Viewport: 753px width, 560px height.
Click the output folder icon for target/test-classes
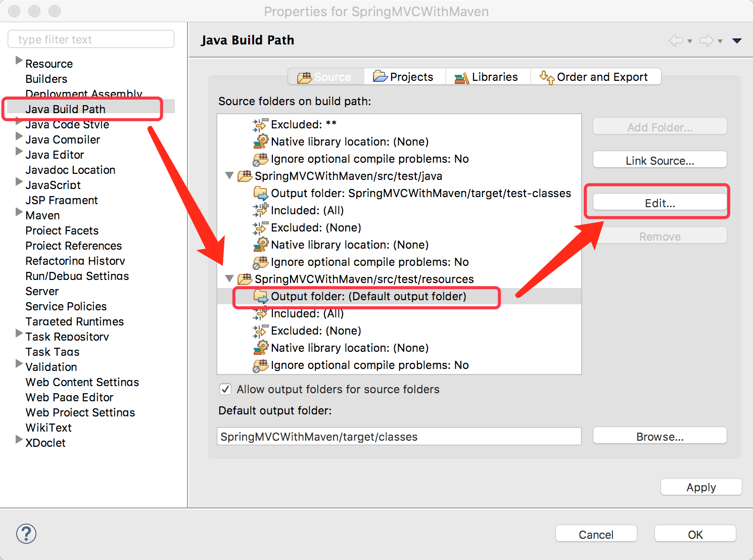(x=261, y=193)
